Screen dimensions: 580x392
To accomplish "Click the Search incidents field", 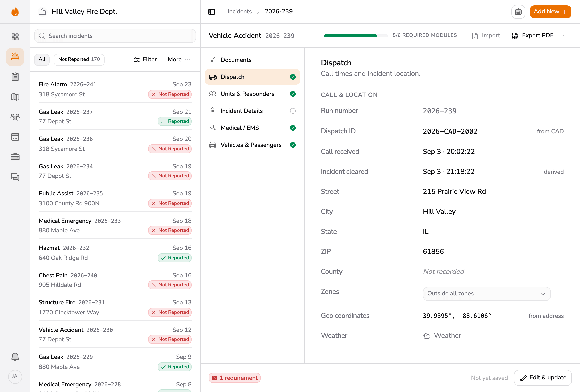I will pos(115,36).
